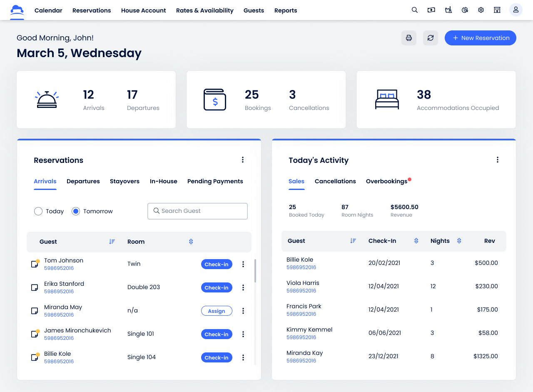Click the cash payments icon in top bar

tap(431, 10)
